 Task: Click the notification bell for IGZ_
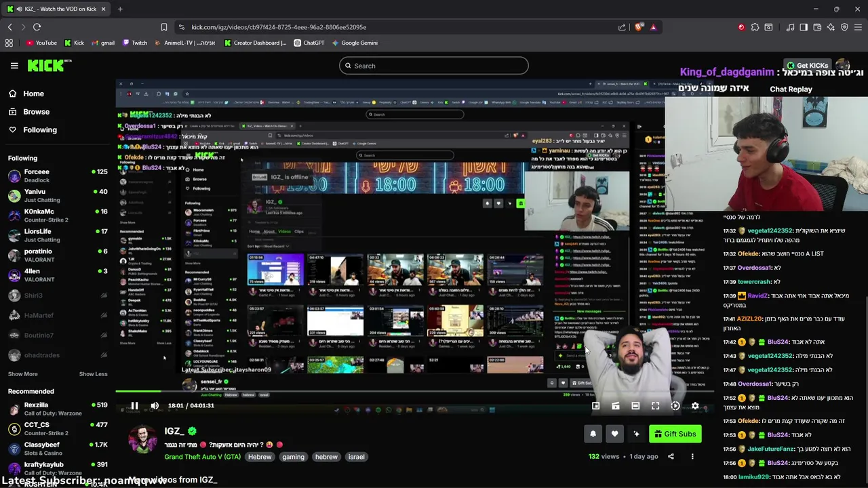(593, 434)
